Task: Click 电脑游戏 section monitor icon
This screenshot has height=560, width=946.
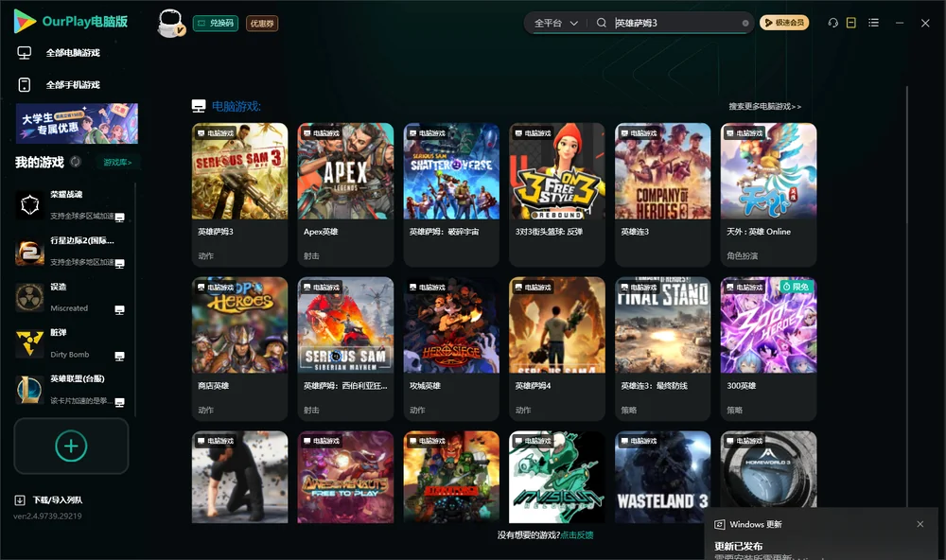Action: click(x=199, y=106)
